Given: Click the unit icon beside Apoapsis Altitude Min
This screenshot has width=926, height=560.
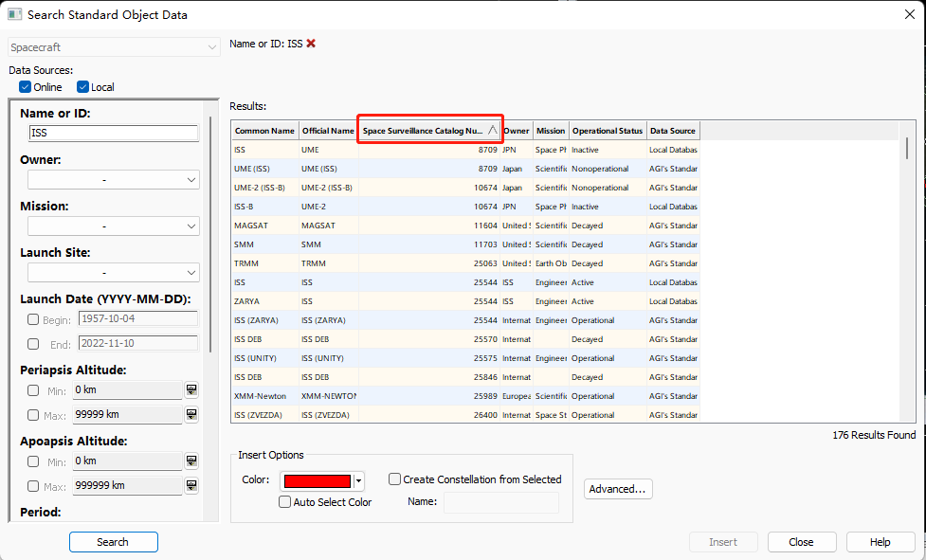Looking at the screenshot, I should point(191,461).
